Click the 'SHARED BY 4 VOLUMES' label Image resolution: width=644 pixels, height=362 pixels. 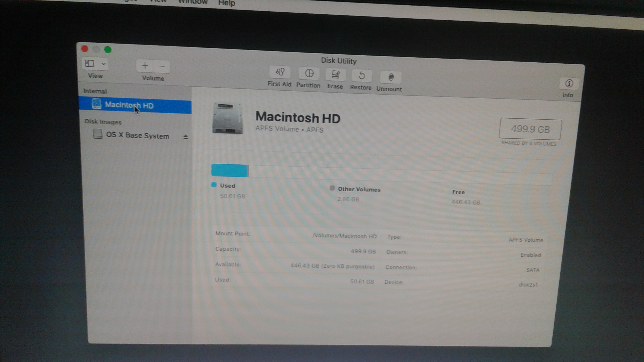(529, 143)
